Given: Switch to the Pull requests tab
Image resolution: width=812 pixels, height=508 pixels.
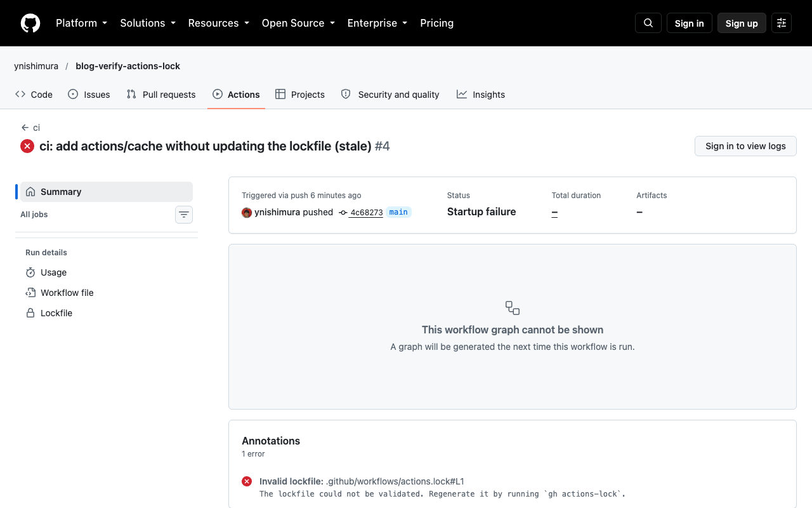Looking at the screenshot, I should pyautogui.click(x=161, y=95).
